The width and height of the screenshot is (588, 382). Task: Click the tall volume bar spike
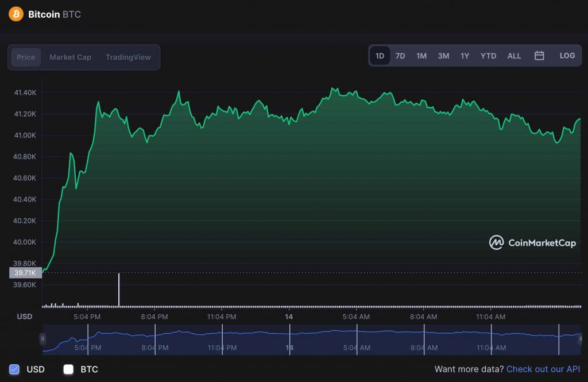coord(119,290)
